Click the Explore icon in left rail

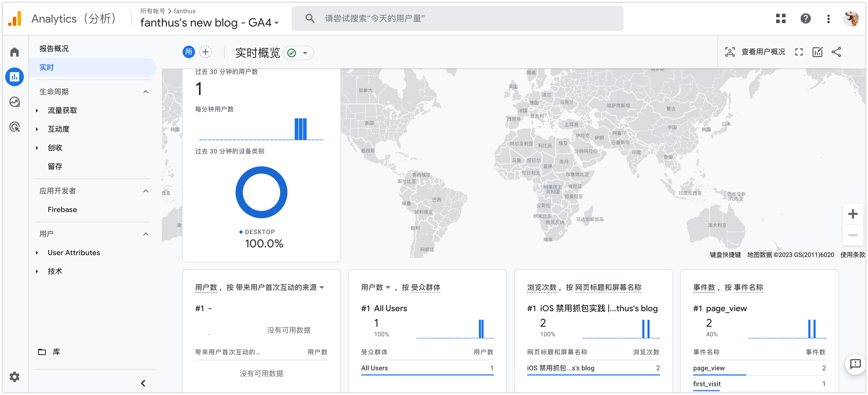pyautogui.click(x=15, y=102)
